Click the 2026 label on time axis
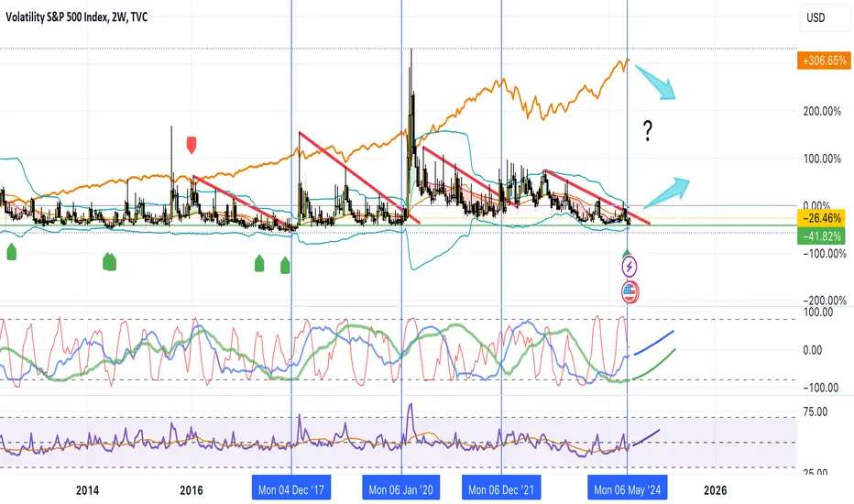Image resolution: width=854 pixels, height=504 pixels. [x=715, y=490]
